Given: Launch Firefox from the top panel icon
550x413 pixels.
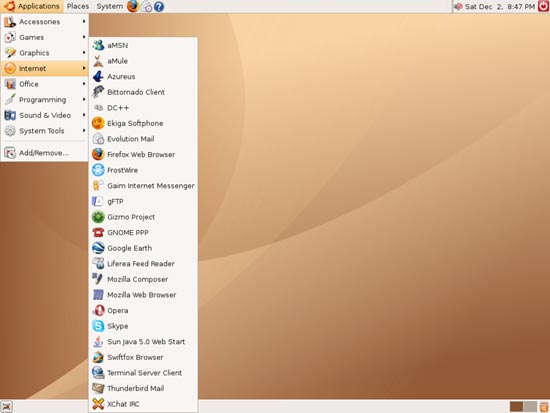Looking at the screenshot, I should pyautogui.click(x=133, y=6).
